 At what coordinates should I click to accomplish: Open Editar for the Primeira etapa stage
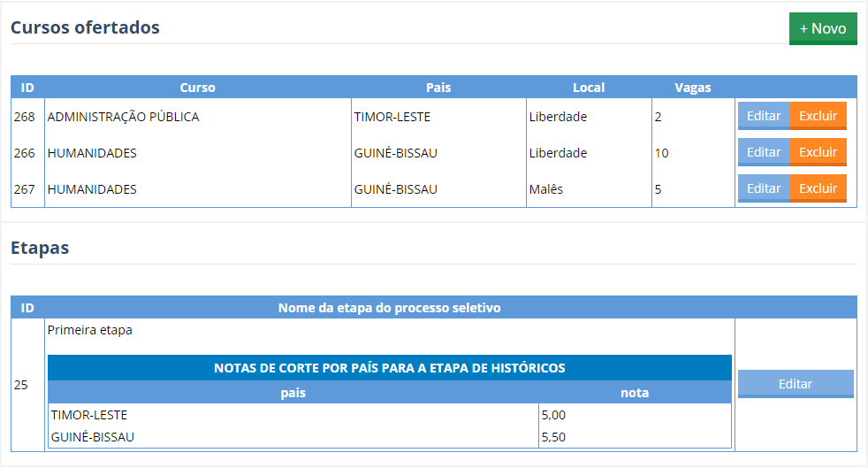point(795,384)
